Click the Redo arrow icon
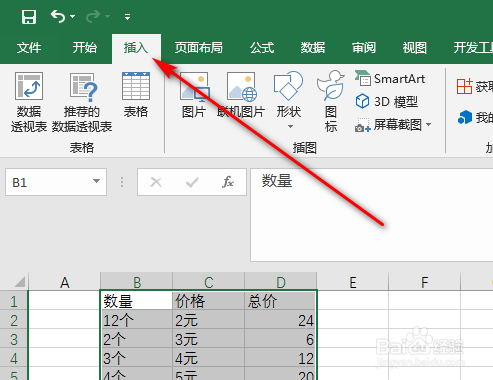493x380 pixels. (93, 16)
